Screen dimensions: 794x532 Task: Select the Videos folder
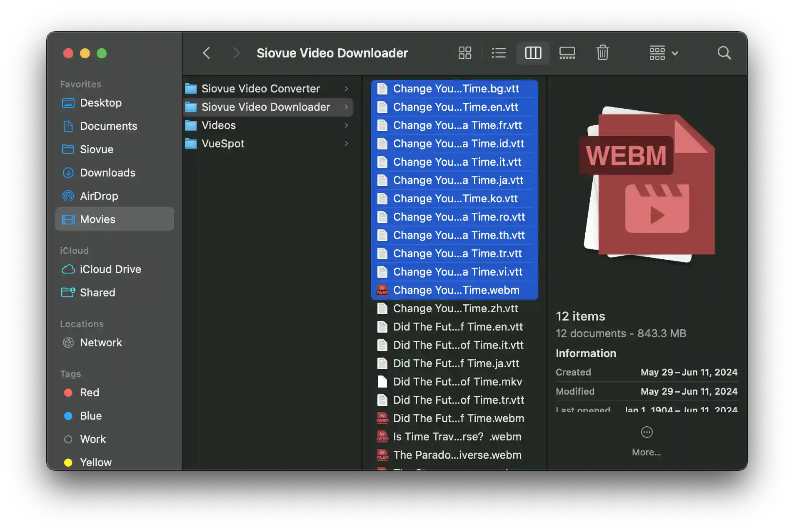[x=269, y=125]
